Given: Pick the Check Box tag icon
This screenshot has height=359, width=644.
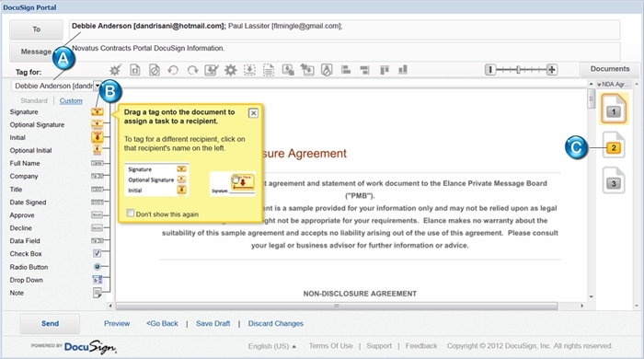Looking at the screenshot, I should [97, 253].
